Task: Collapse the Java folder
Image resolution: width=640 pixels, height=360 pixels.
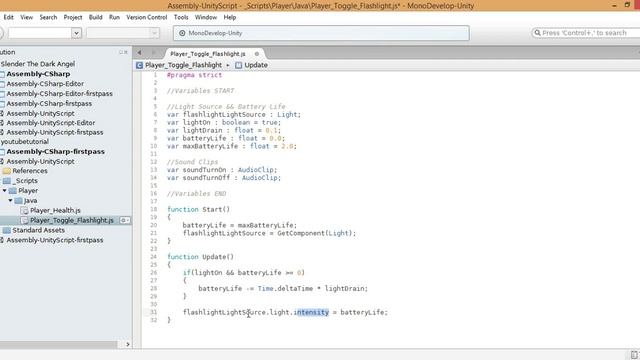Action: 11,200
